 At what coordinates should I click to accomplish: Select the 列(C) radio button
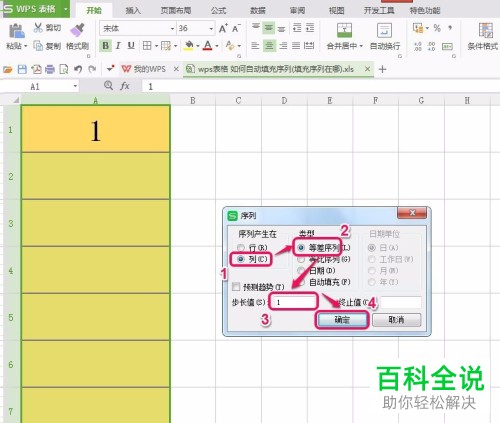click(x=241, y=259)
